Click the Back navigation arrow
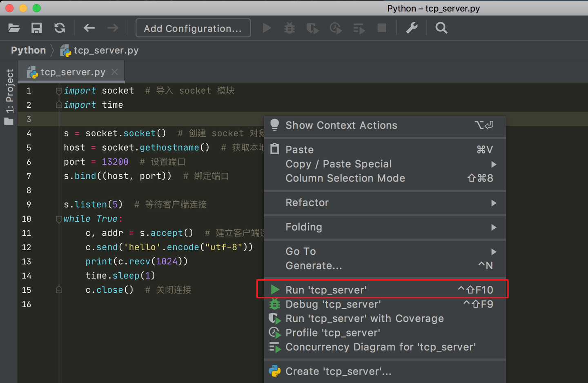This screenshot has width=588, height=383. [x=89, y=28]
